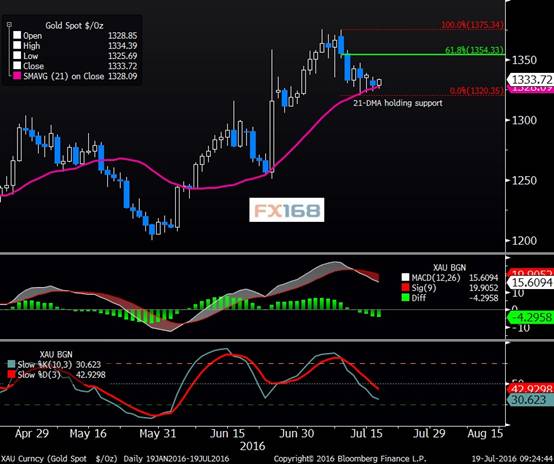Toggle the Low checkbox in legend
Image resolution: width=554 pixels, height=464 pixels.
[17, 55]
